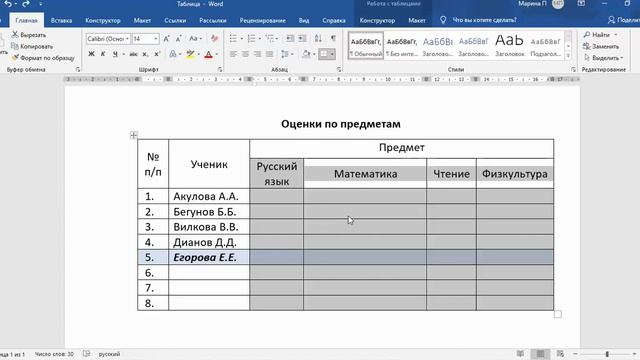
Task: Click the table move handle
Action: point(133,135)
